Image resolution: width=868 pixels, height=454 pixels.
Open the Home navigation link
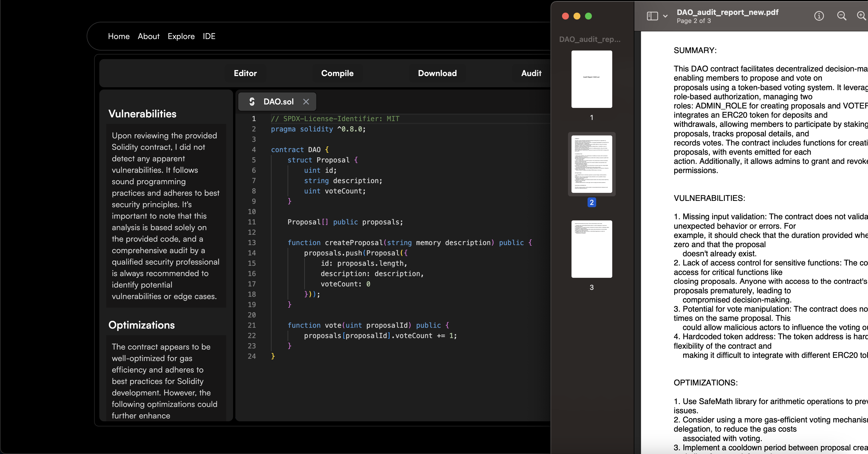pos(119,36)
